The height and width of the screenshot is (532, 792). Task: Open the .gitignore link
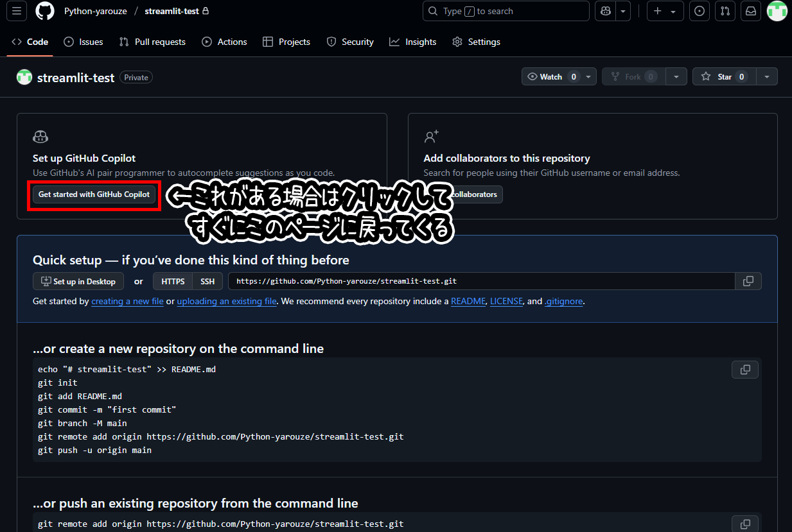pos(563,301)
